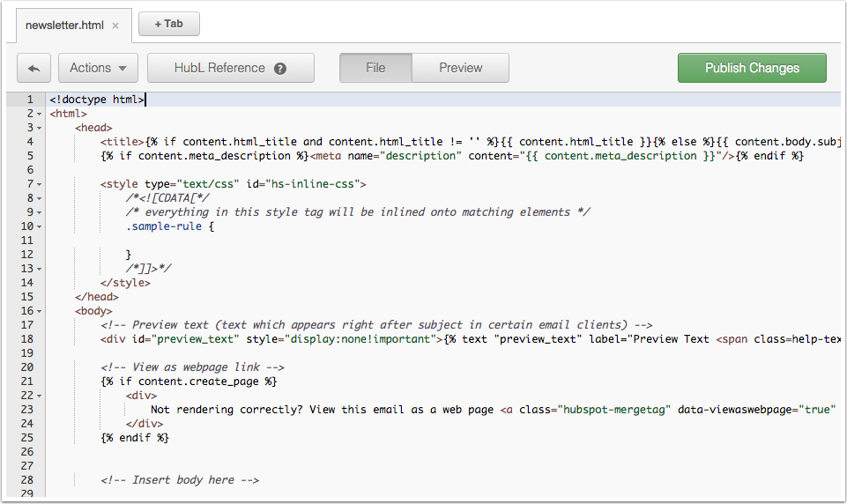This screenshot has width=847, height=504.
Task: Click the {% endif %} on line 25
Action: pyautogui.click(x=135, y=438)
